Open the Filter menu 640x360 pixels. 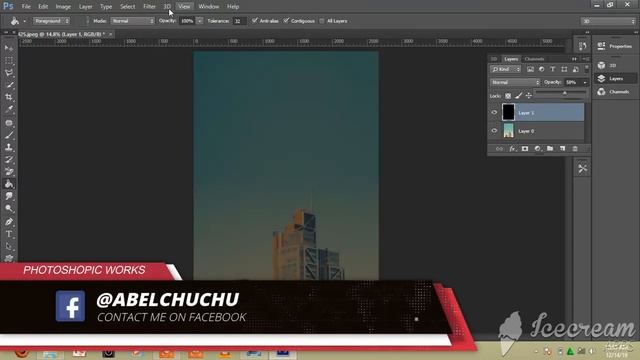[149, 7]
